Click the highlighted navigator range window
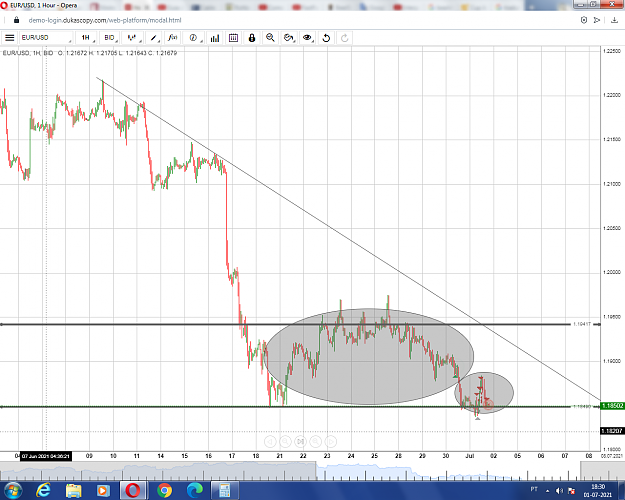The width and height of the screenshot is (625, 500). 446,471
